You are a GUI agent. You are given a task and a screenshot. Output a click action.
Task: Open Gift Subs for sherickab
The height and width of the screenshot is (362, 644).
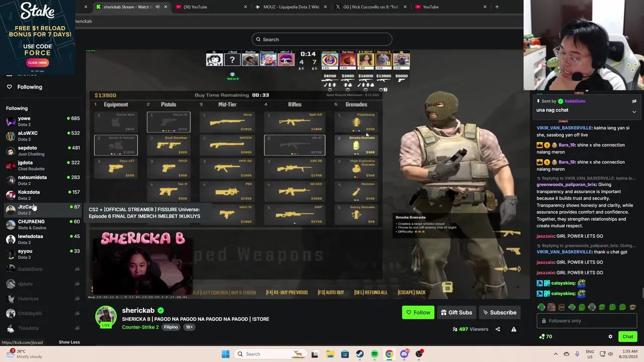(x=456, y=312)
